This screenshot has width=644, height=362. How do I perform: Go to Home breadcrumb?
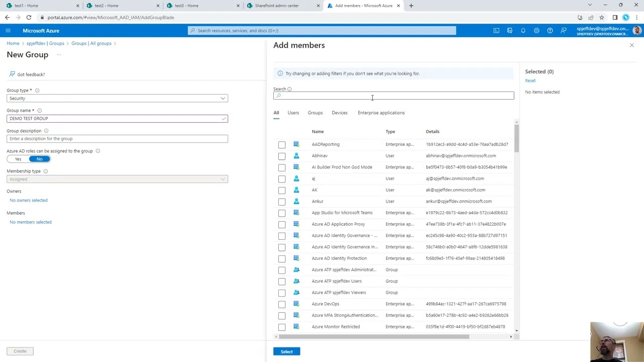point(13,43)
